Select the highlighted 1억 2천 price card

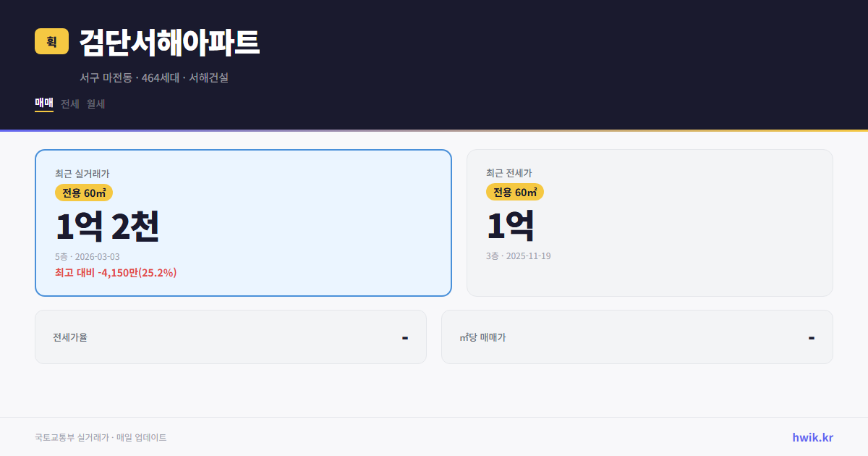point(242,222)
